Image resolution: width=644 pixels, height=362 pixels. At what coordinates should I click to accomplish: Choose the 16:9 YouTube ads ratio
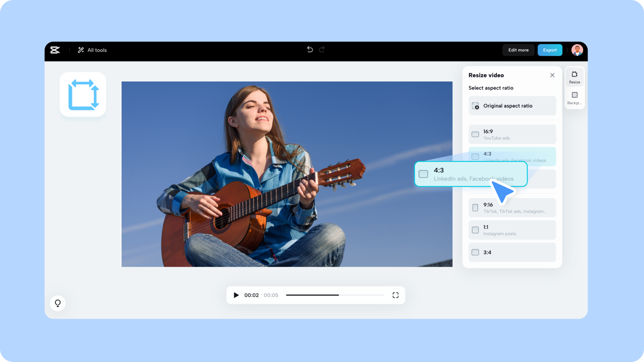tap(512, 135)
